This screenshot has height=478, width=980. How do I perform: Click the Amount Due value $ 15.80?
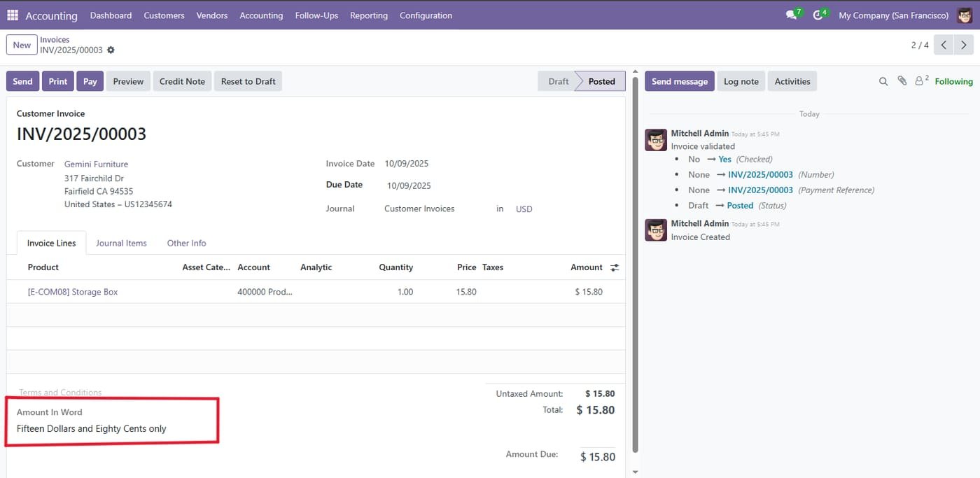598,457
